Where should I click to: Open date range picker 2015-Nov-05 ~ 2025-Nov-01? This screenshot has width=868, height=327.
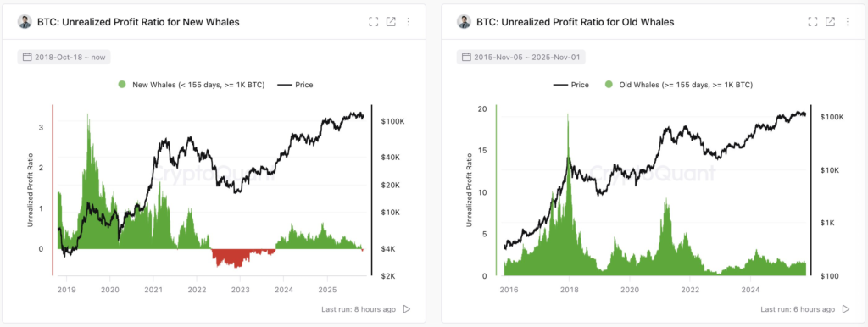521,57
